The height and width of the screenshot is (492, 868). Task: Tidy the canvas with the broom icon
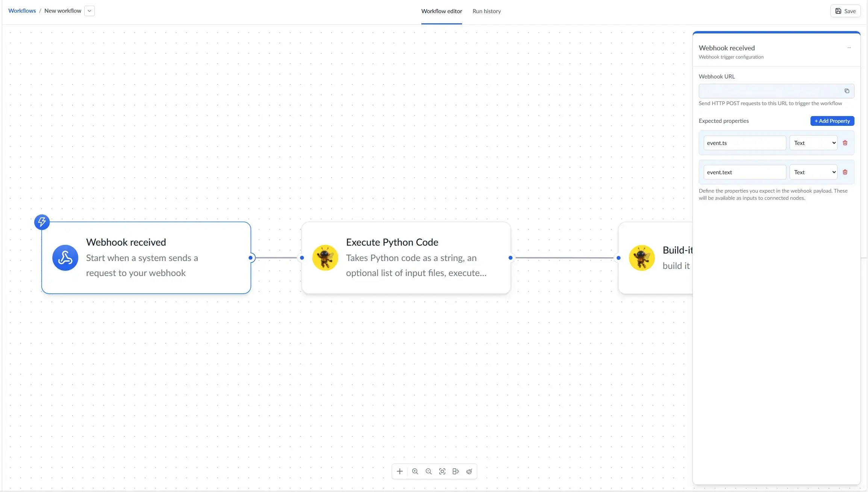point(469,471)
